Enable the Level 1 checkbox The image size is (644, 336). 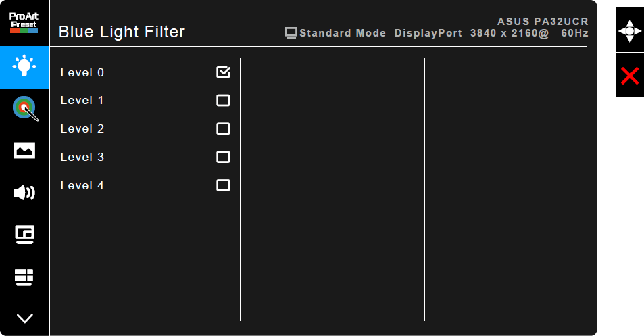click(223, 101)
